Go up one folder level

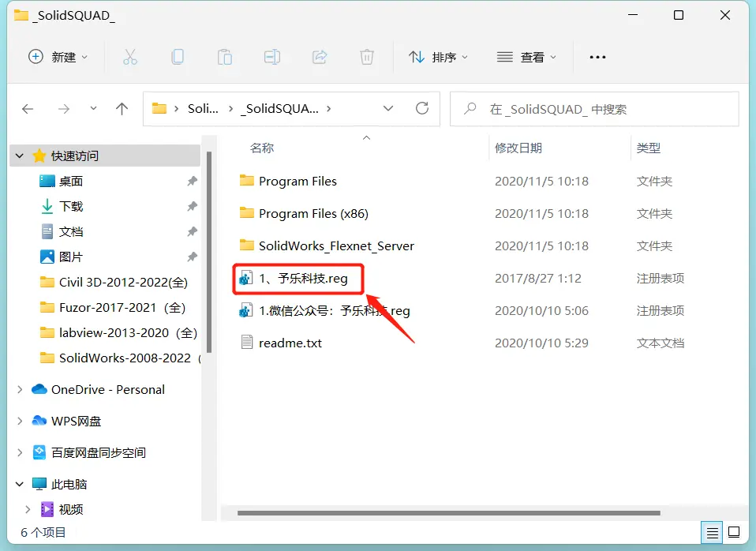click(x=122, y=109)
